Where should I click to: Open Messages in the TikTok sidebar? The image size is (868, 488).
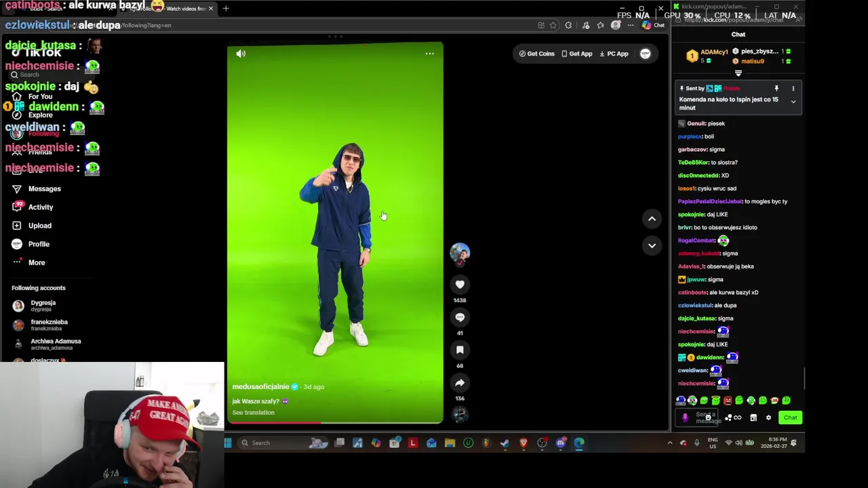coord(37,189)
